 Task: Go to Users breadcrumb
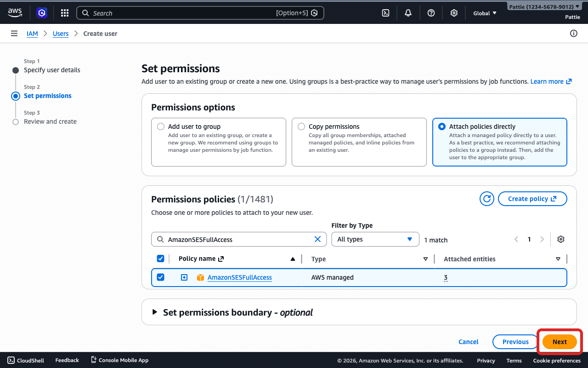[x=61, y=34]
